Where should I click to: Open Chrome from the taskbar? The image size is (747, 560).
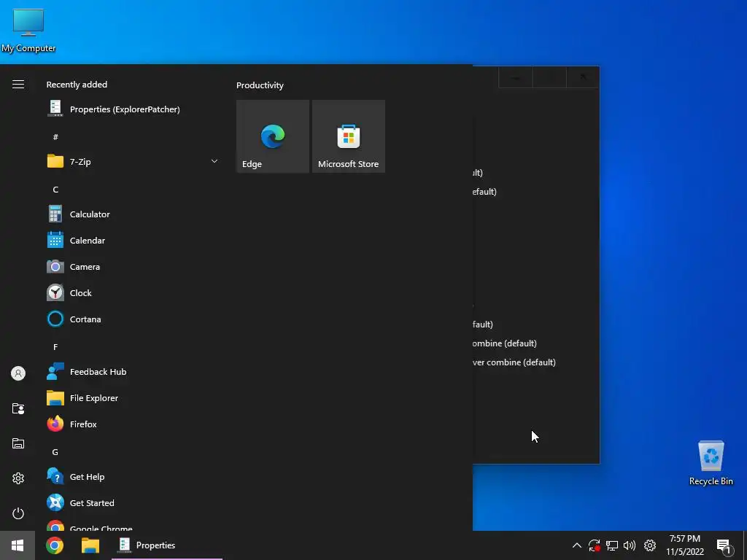click(x=54, y=545)
